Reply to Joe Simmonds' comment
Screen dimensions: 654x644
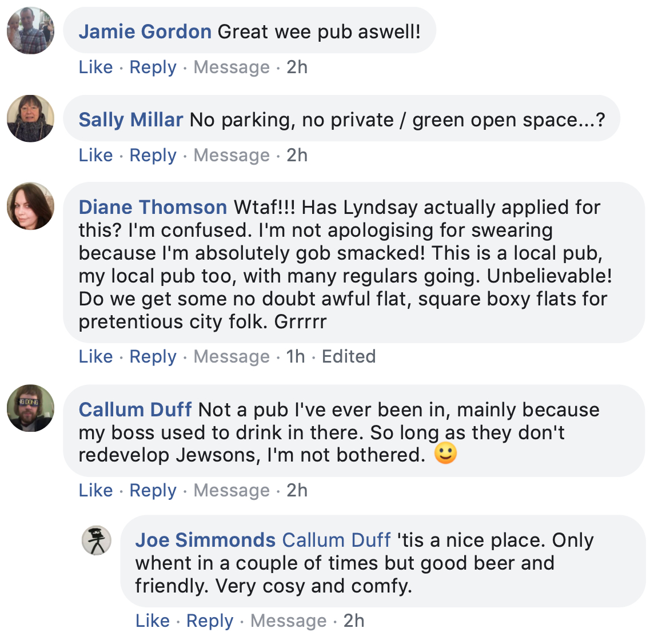[210, 621]
